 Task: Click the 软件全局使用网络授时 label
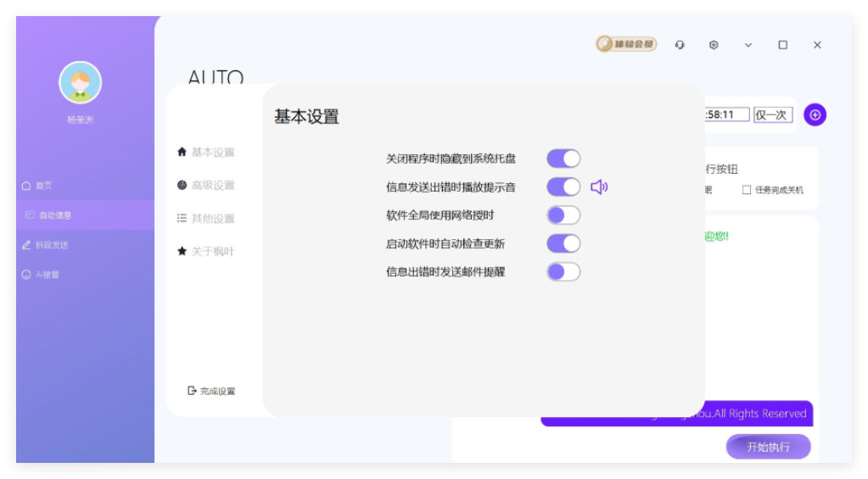(440, 215)
